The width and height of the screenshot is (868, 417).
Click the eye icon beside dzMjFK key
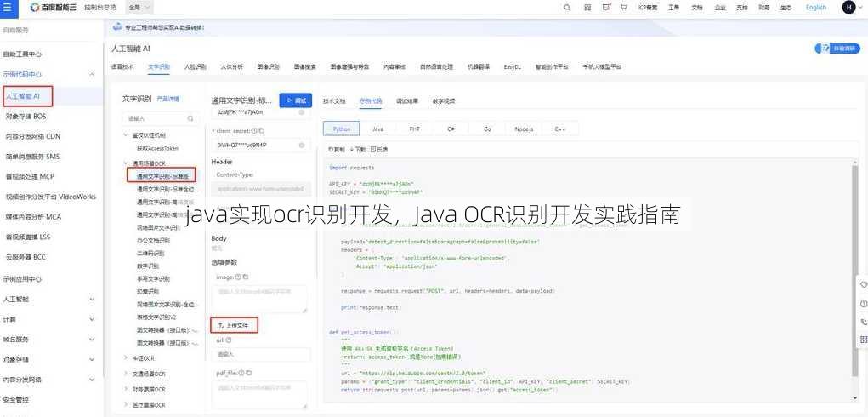pos(302,111)
